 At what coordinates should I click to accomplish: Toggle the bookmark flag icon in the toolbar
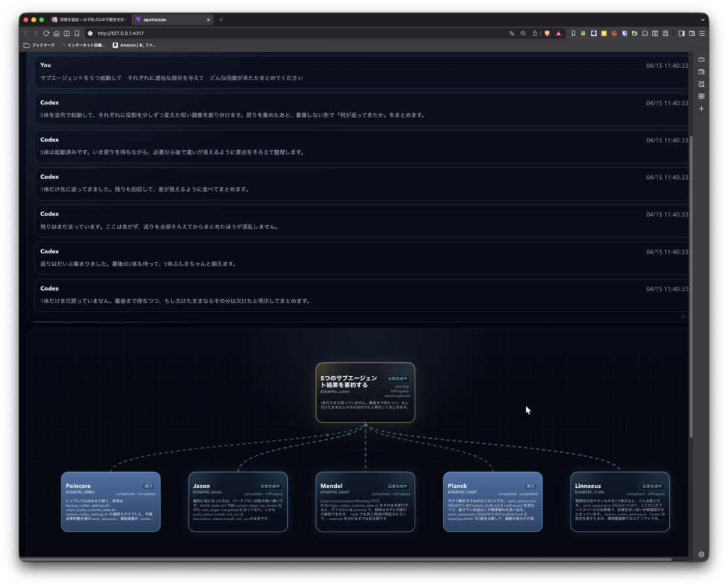[x=573, y=33]
